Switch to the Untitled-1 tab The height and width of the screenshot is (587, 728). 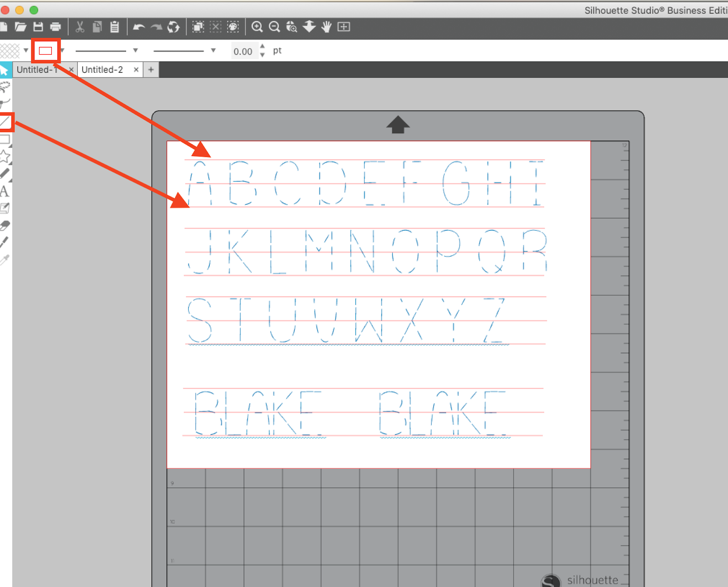click(38, 70)
